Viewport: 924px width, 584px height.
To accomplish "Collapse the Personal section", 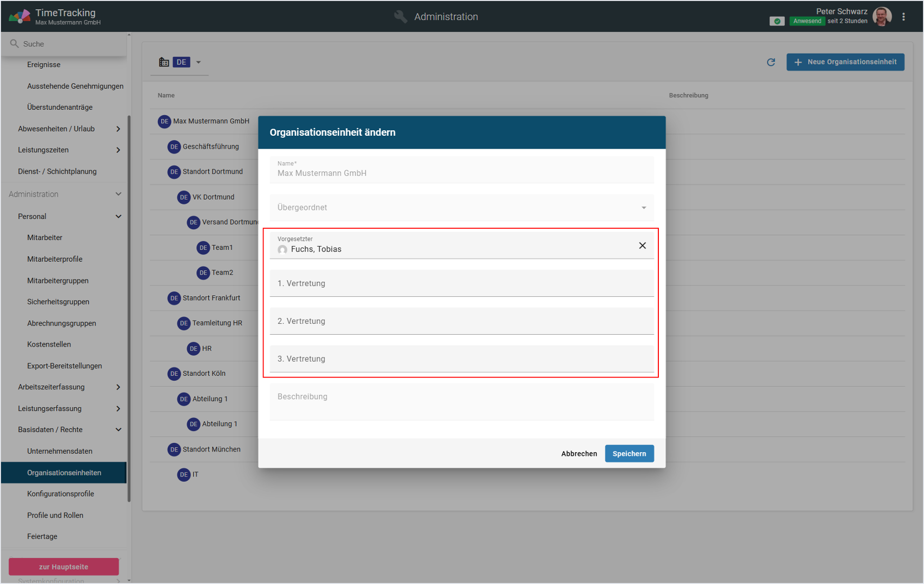I will 118,216.
